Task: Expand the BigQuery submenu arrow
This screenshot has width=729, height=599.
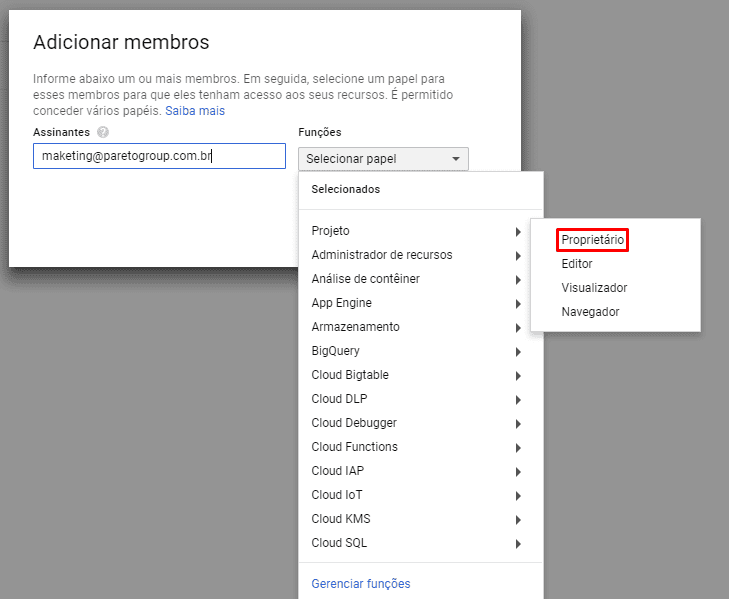Action: click(518, 352)
